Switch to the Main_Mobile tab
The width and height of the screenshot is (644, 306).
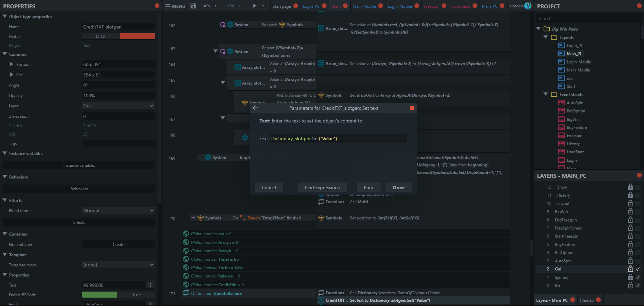(364, 6)
